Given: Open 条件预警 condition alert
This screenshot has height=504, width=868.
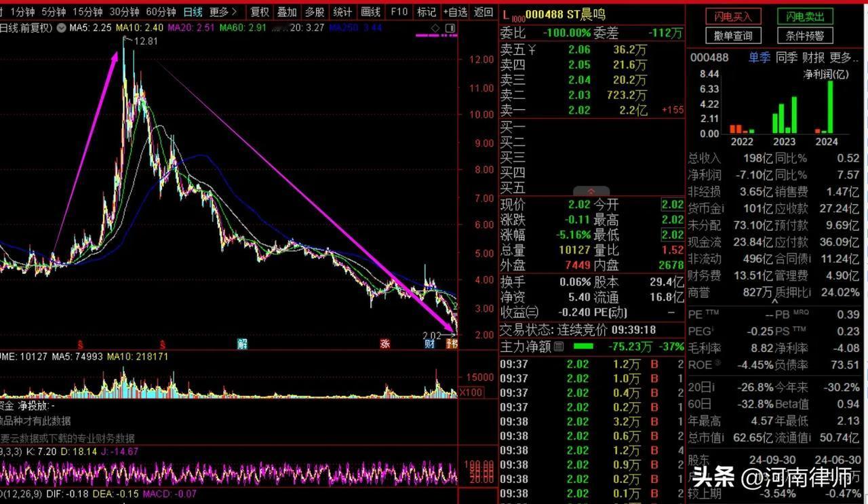Looking at the screenshot, I should 805,35.
